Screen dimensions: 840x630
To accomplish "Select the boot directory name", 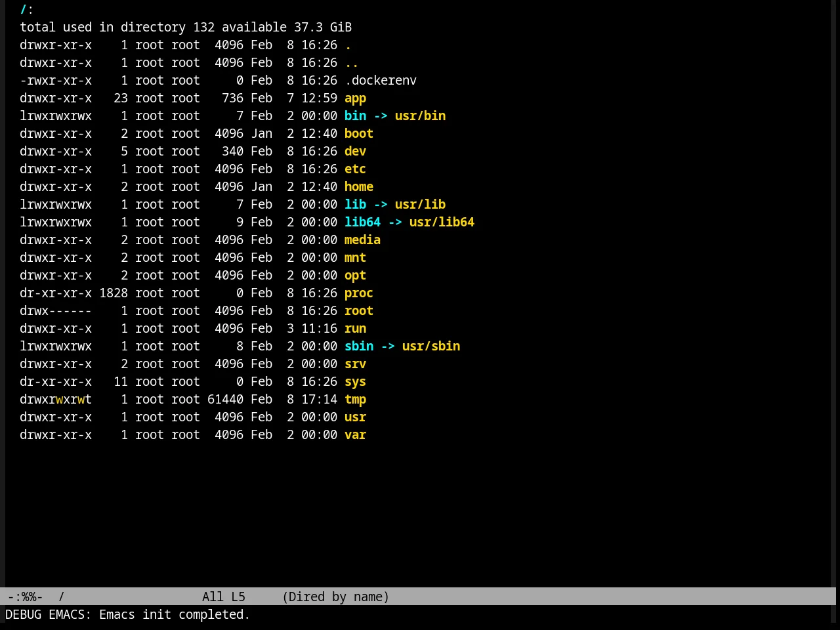I will [359, 134].
